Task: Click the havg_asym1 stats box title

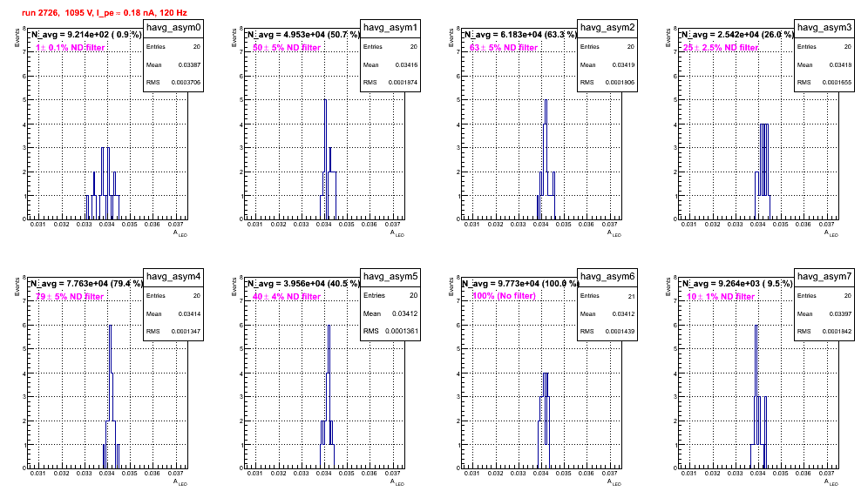Action: [390, 27]
